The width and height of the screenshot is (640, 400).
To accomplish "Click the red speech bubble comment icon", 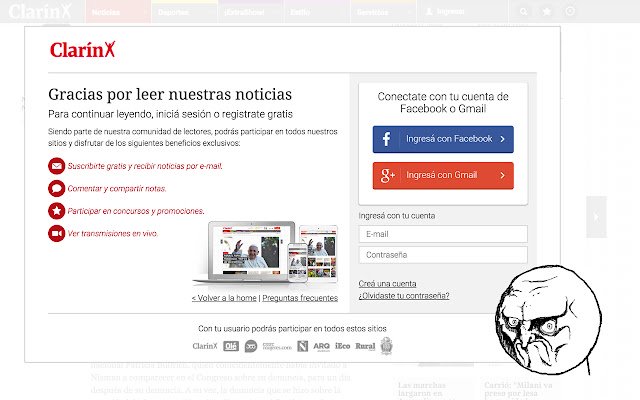I will coord(57,189).
